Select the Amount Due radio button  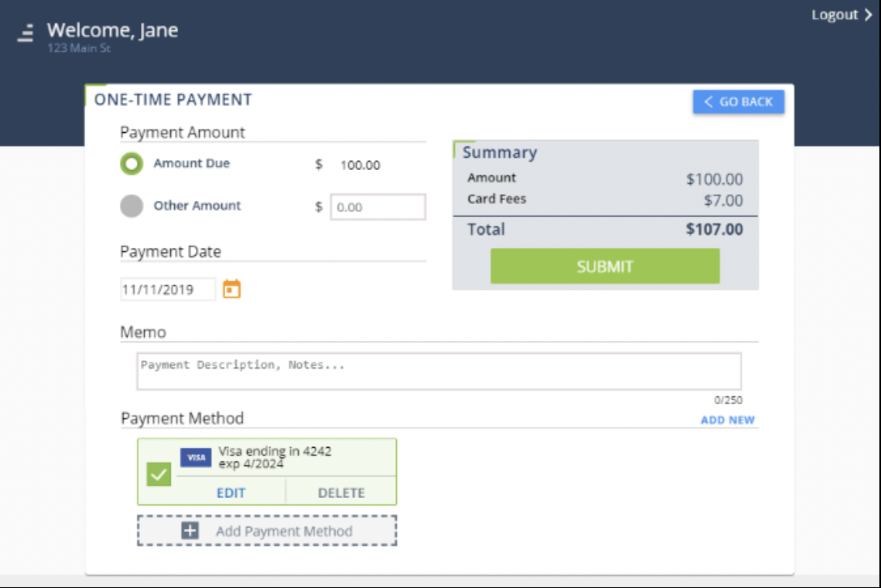(132, 164)
